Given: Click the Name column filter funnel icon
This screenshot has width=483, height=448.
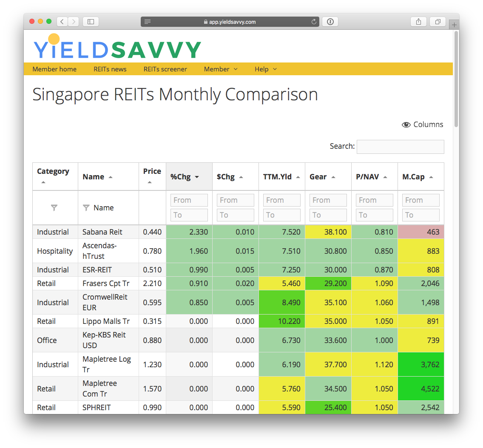Looking at the screenshot, I should pyautogui.click(x=86, y=208).
